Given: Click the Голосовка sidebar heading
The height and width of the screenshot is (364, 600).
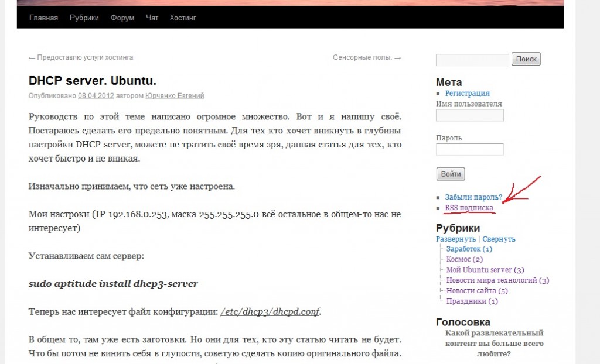Looking at the screenshot, I should point(463,322).
